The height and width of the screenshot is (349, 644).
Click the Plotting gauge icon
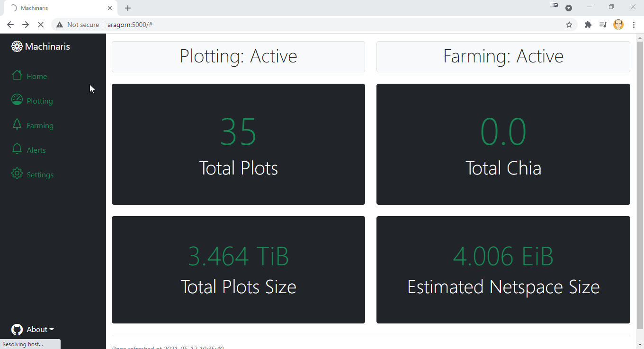[x=17, y=100]
